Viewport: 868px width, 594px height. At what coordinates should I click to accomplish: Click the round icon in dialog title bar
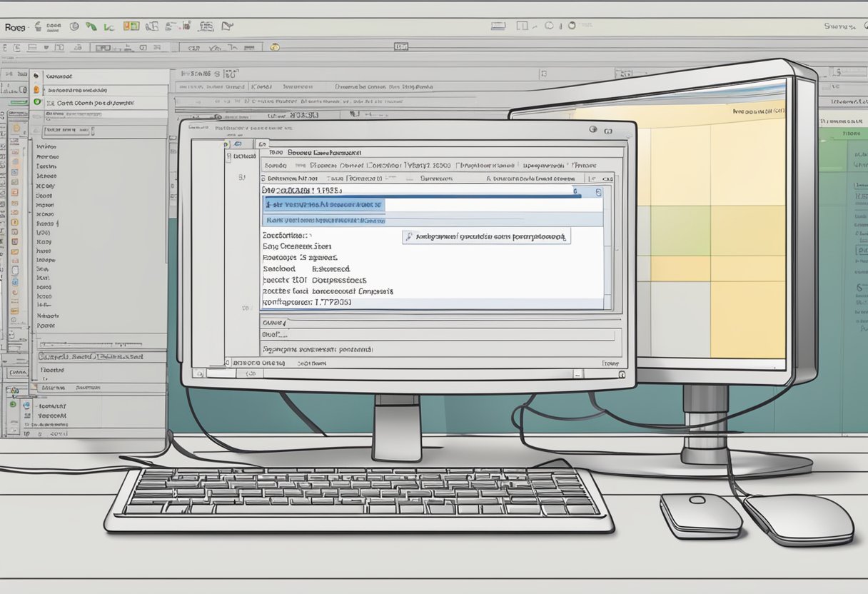[592, 130]
